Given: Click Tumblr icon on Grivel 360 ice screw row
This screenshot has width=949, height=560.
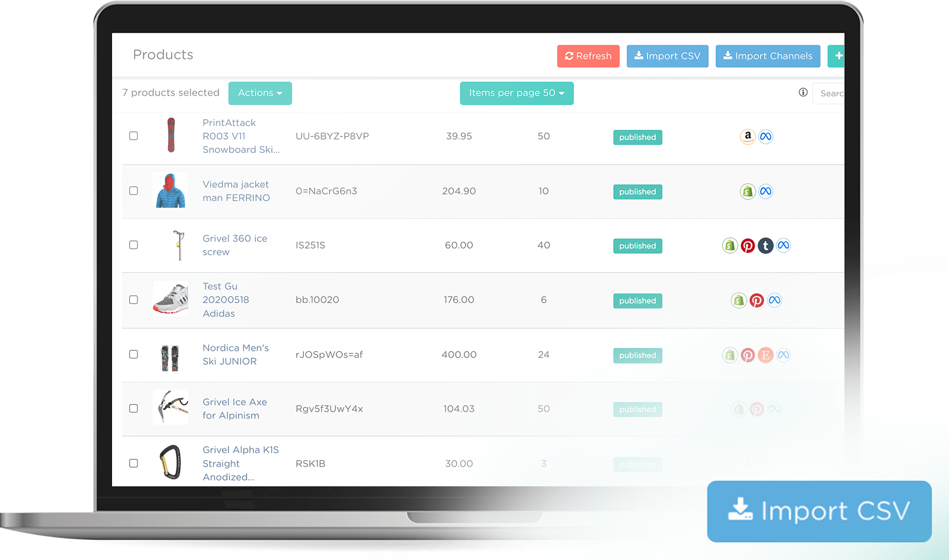Looking at the screenshot, I should pos(765,245).
